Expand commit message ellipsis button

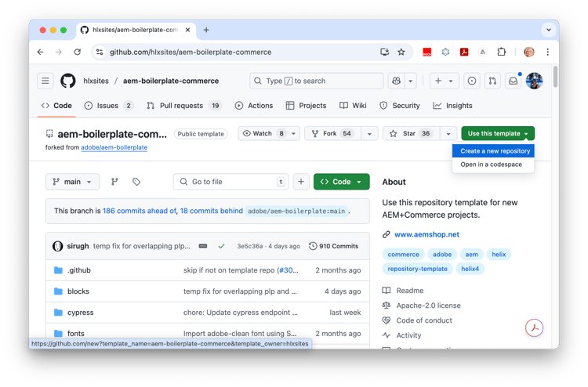click(203, 246)
